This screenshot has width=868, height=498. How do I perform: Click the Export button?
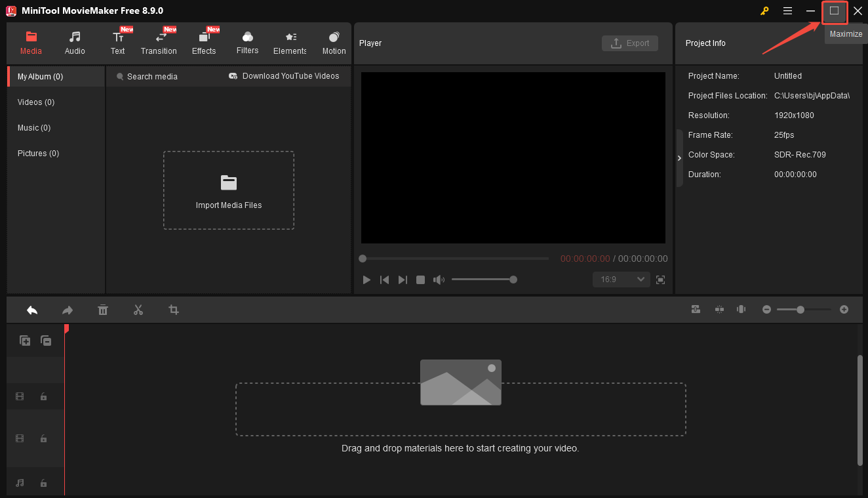pos(630,43)
